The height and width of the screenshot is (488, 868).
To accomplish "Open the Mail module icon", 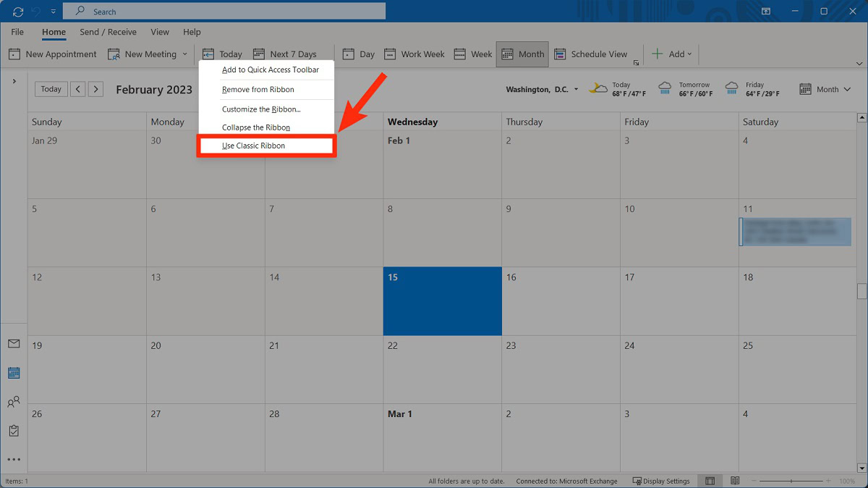I will 14,344.
